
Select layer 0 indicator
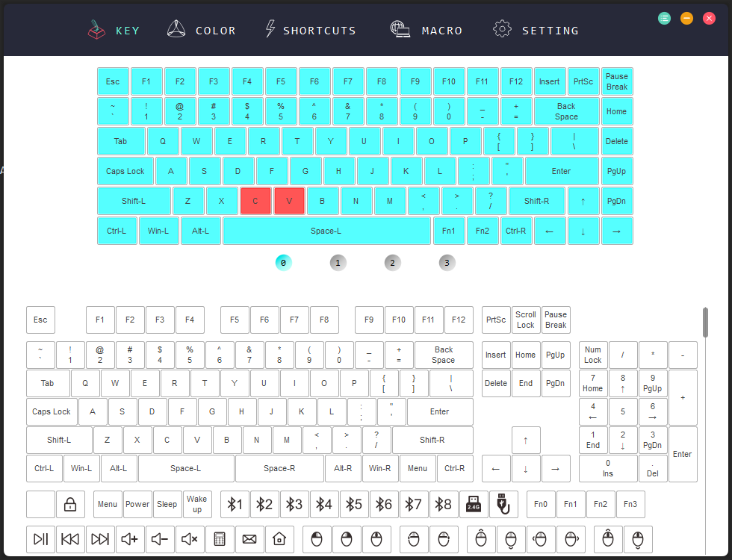tap(283, 263)
